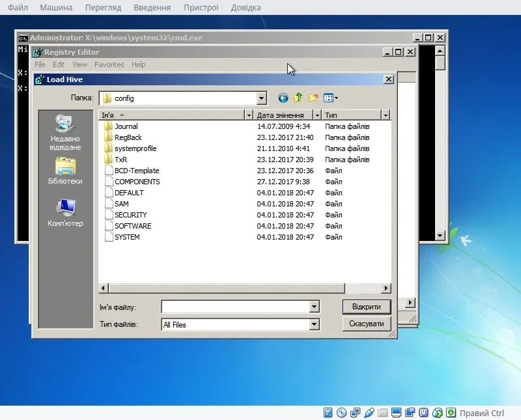The image size is (521, 420).
Task: Select the BCD-Template file
Action: (x=137, y=171)
